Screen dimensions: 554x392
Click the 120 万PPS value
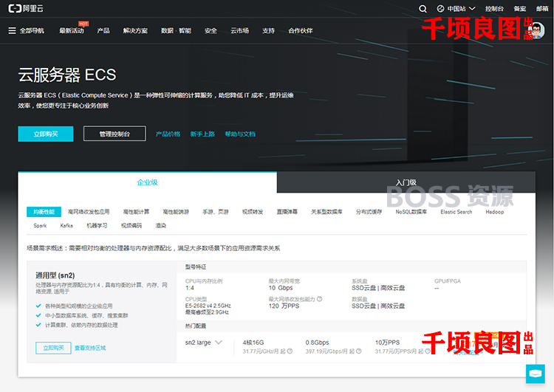click(x=284, y=306)
